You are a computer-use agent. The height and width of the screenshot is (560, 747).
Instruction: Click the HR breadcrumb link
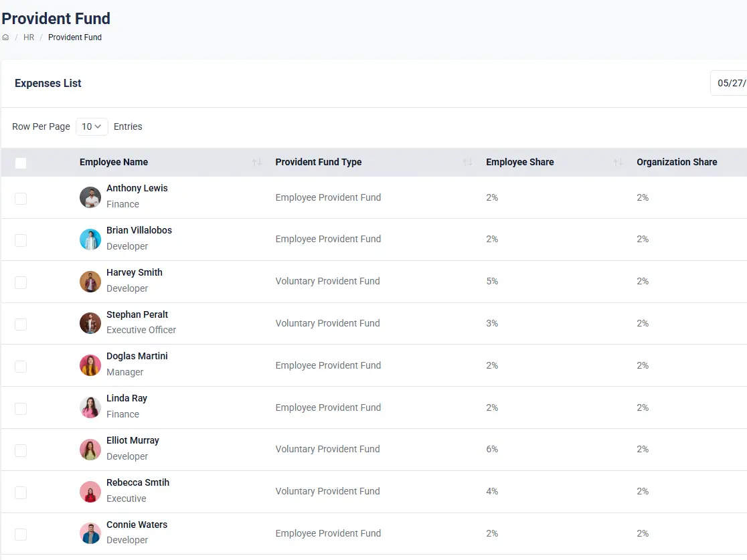[x=29, y=37]
